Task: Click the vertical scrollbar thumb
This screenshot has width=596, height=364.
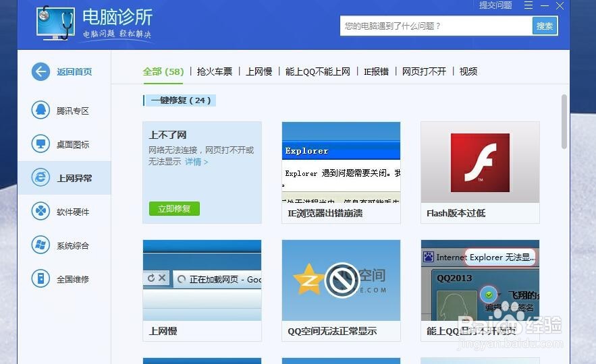Action: [x=564, y=121]
